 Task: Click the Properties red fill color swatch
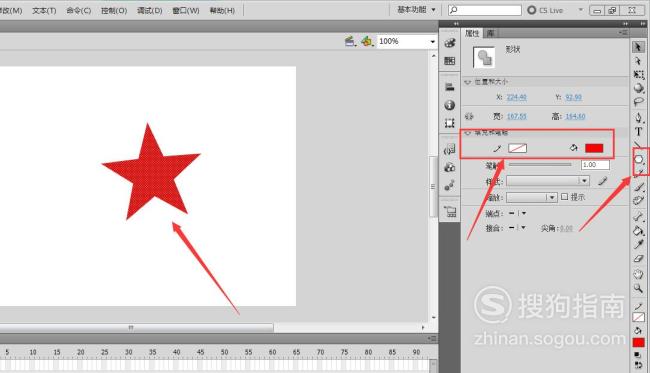point(594,148)
